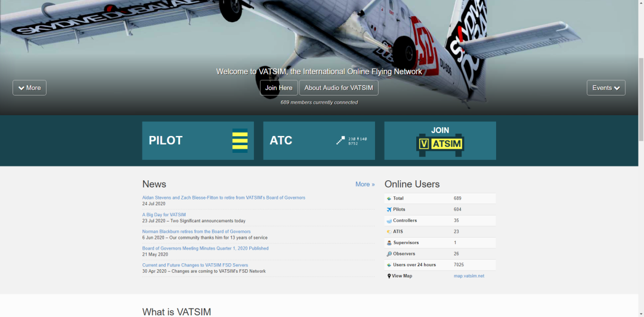The image size is (644, 317).
Task: Open A Big Day for VATSIM article
Action: (164, 215)
